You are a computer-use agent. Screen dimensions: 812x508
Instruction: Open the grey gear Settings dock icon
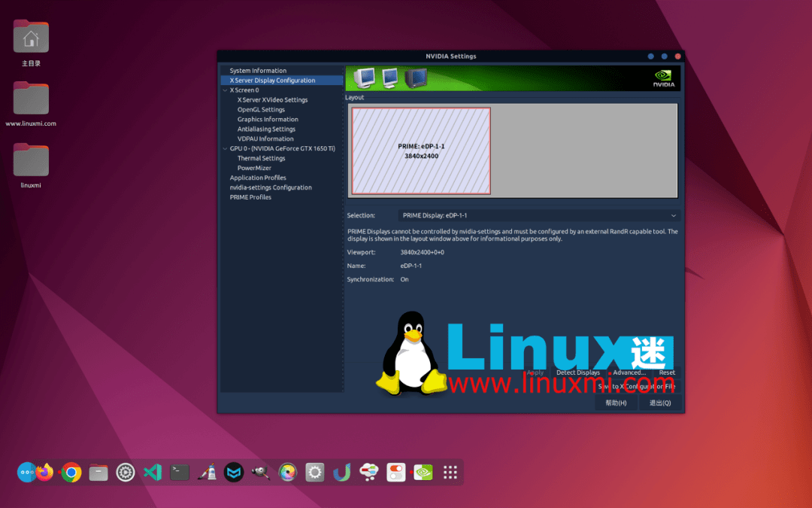tap(315, 472)
